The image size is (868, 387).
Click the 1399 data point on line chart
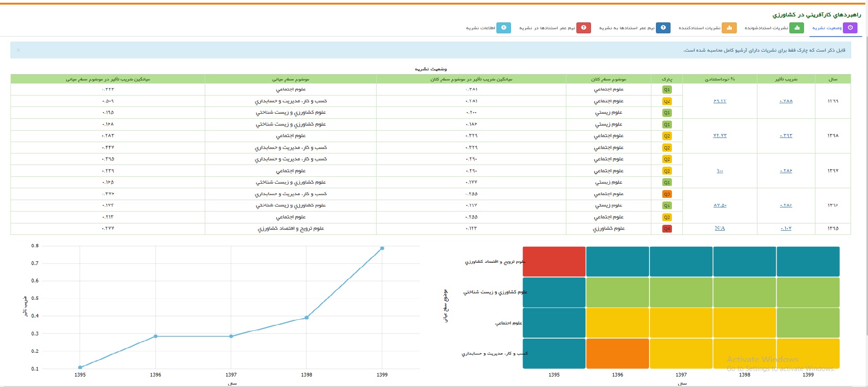point(382,248)
